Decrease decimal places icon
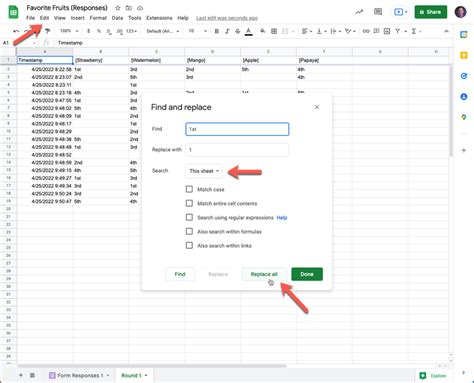This screenshot has height=383, width=474. [109, 31]
